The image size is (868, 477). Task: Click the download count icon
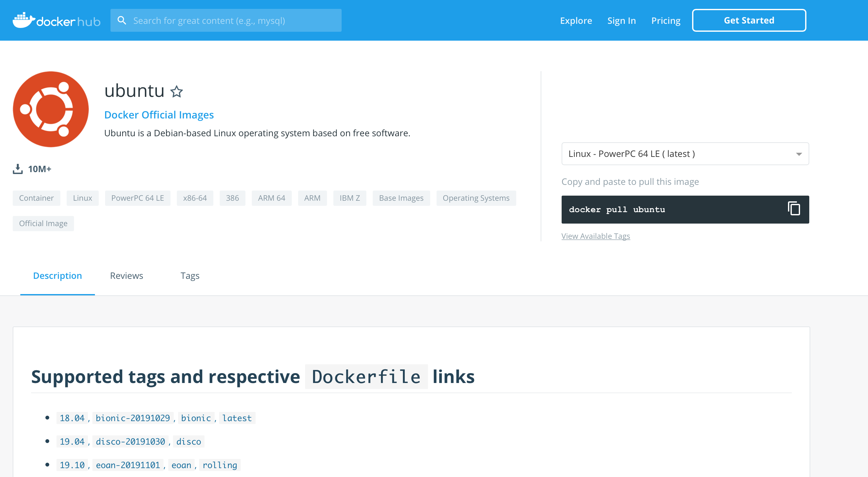tap(17, 169)
